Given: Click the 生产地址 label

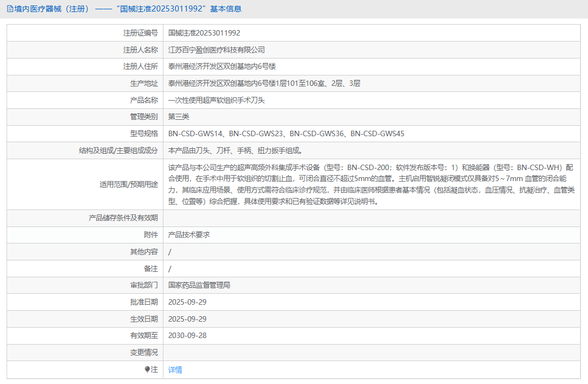Looking at the screenshot, I should click(x=144, y=83).
